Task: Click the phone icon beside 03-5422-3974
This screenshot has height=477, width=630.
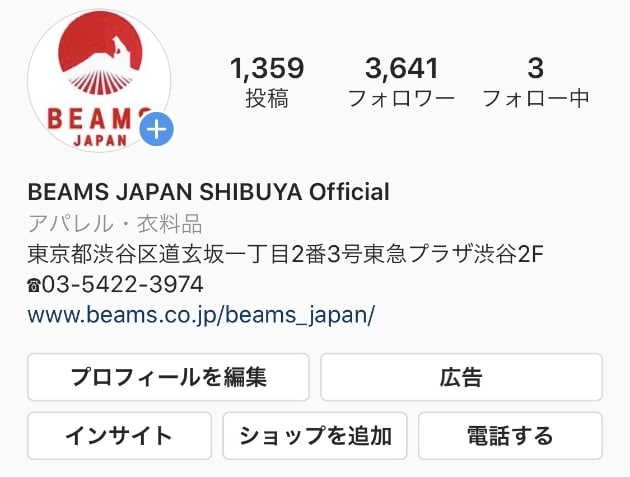Action: [34, 286]
